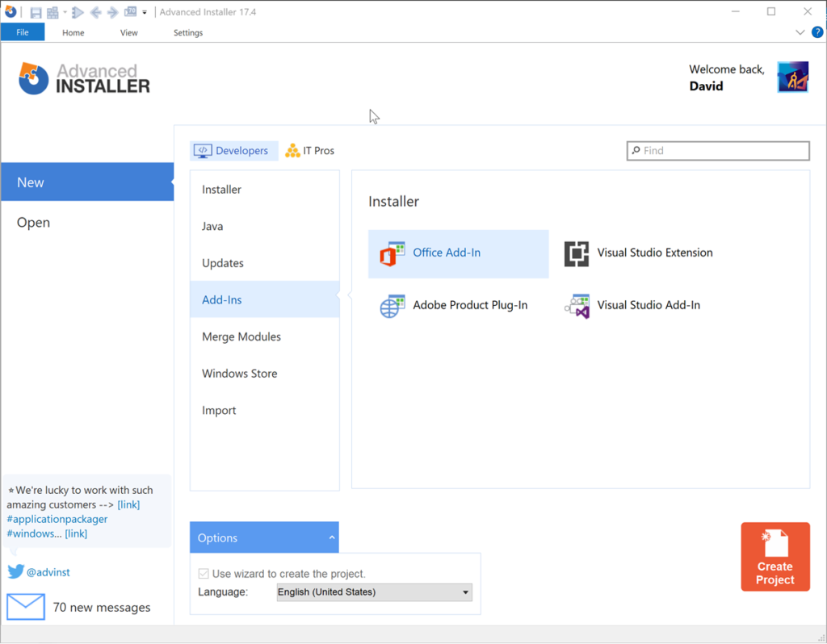
Task: Select the Merge Modules category
Action: tap(265, 337)
